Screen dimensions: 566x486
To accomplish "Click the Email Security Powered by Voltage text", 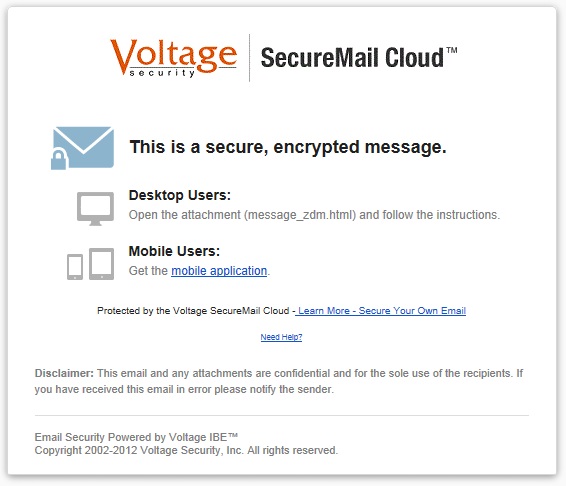I will pyautogui.click(x=136, y=437).
